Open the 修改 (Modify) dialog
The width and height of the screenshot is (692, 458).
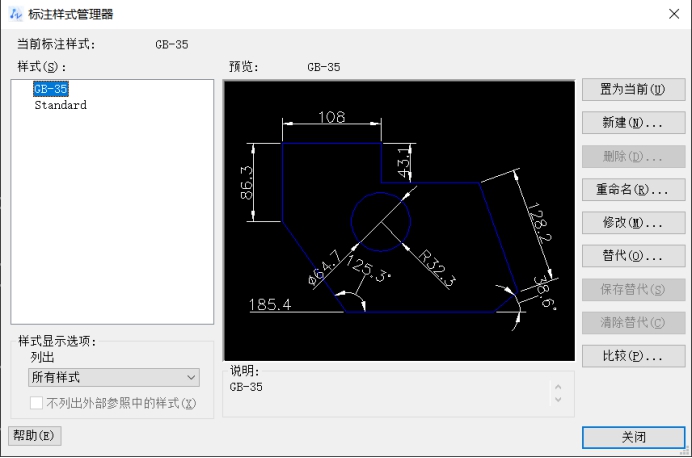[x=633, y=222]
